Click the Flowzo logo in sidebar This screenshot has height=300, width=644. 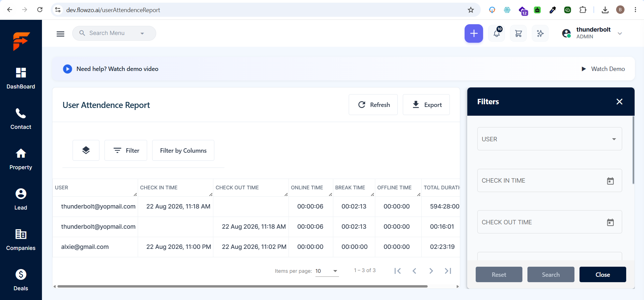pyautogui.click(x=21, y=41)
